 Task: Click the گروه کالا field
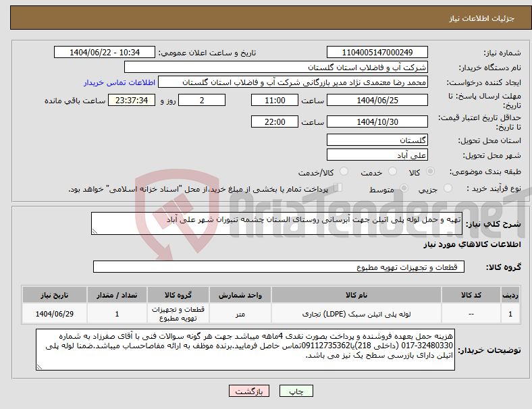click(279, 267)
